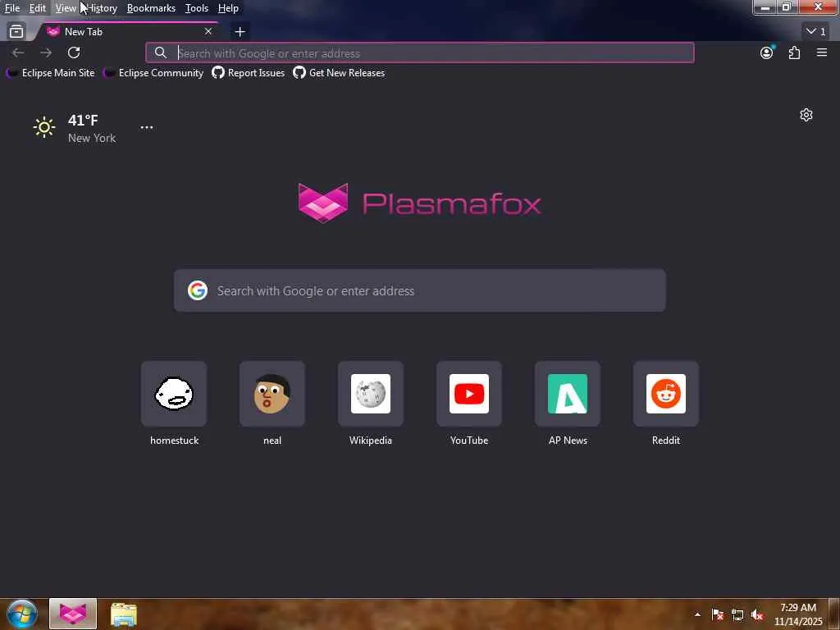Open the Windows Start menu
This screenshot has width=840, height=630.
tap(21, 614)
